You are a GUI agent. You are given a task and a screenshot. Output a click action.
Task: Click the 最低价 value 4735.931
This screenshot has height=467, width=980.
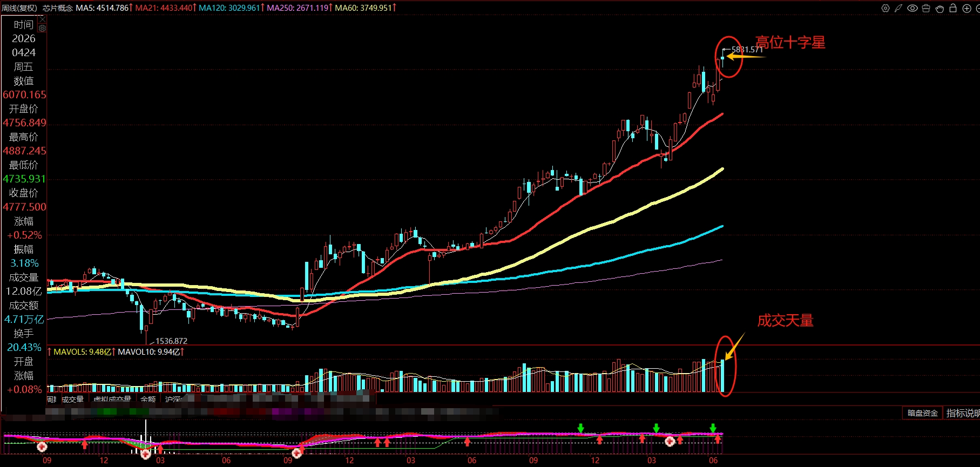pyautogui.click(x=24, y=179)
